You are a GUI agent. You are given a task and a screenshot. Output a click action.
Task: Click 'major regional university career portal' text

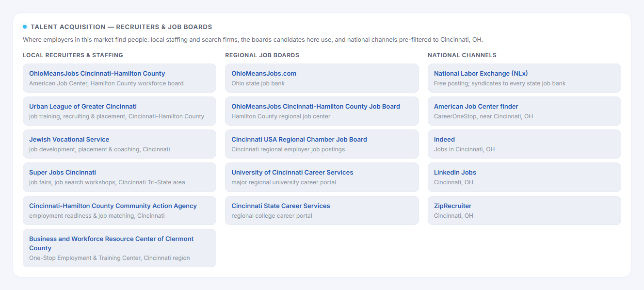pos(284,182)
